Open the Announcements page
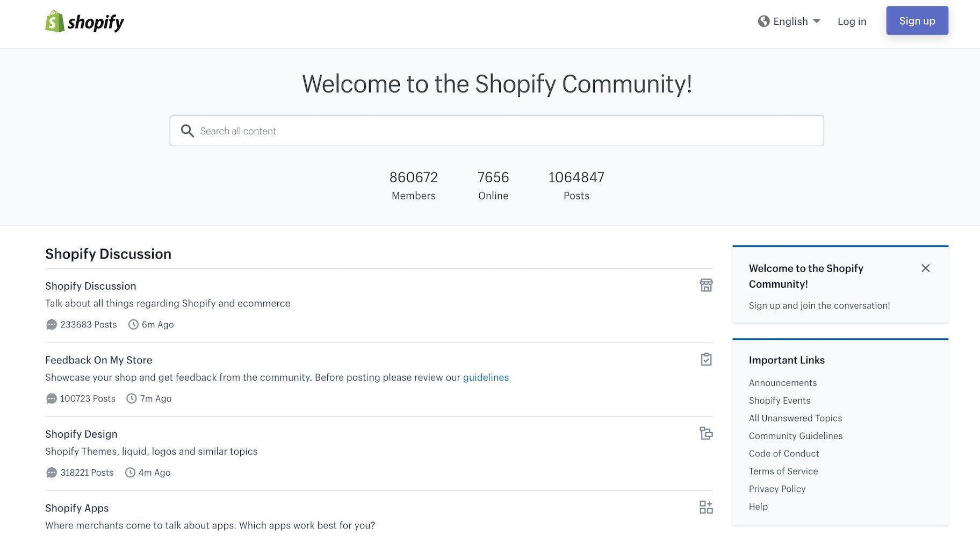The height and width of the screenshot is (536, 980). pyautogui.click(x=782, y=382)
